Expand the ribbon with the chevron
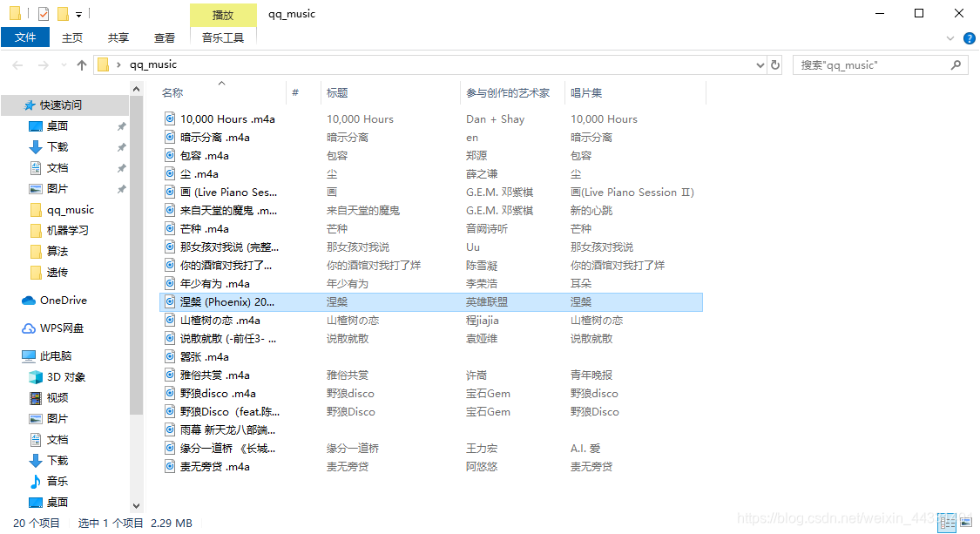This screenshot has height=534, width=980. pos(950,38)
